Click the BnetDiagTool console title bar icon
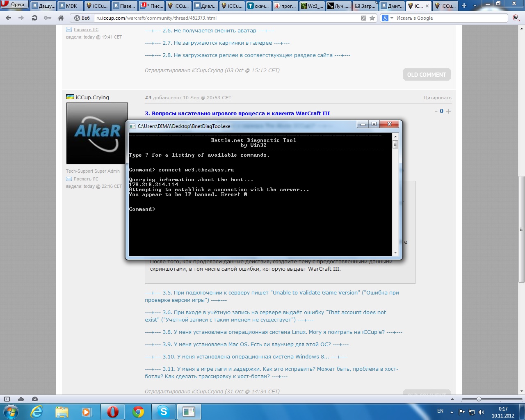The height and width of the screenshot is (420, 525). [133, 126]
